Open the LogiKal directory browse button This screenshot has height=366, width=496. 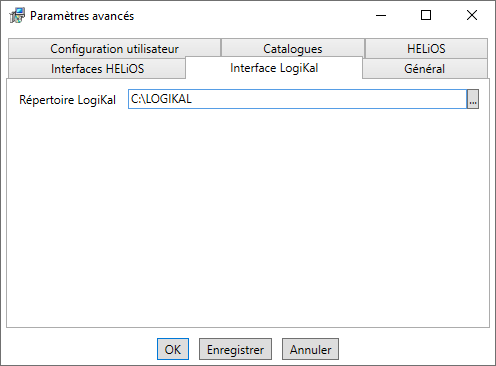(473, 99)
